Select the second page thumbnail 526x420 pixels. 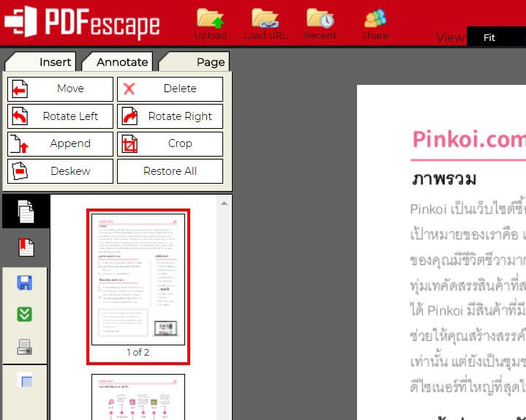point(138,397)
